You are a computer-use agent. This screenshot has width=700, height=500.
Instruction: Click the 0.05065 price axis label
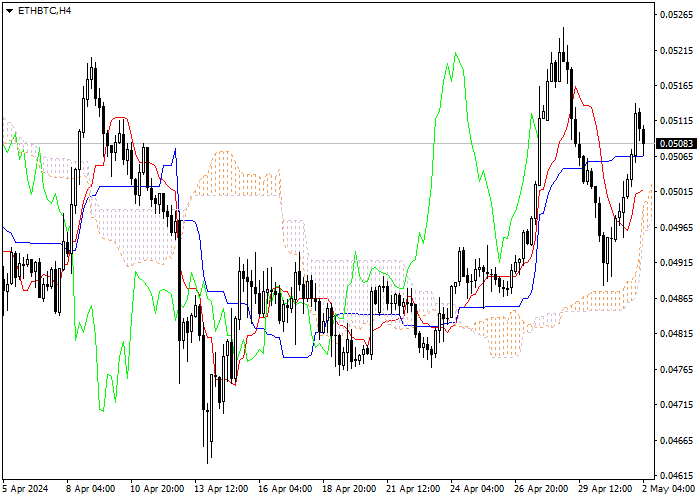point(677,156)
